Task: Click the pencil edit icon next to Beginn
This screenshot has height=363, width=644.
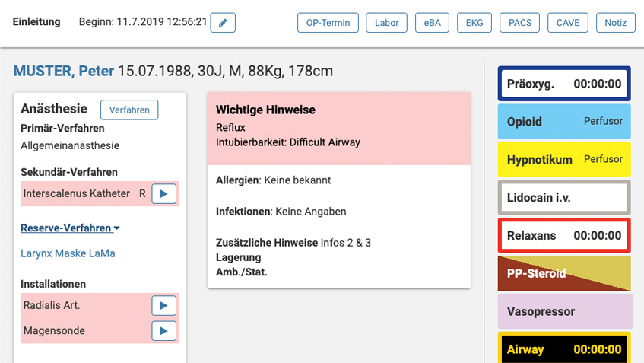Action: click(x=223, y=23)
